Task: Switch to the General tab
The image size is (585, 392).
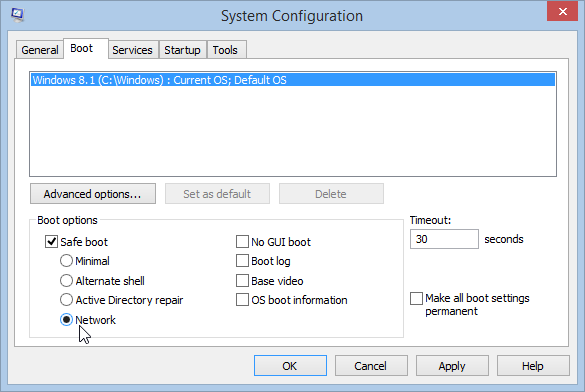Action: tap(40, 50)
